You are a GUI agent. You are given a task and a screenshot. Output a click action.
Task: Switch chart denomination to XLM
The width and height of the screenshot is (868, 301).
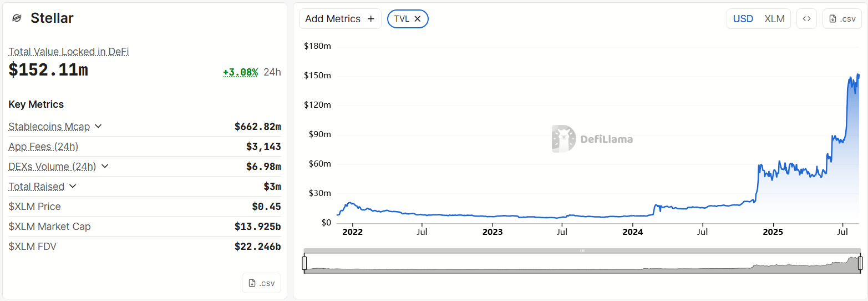point(774,19)
